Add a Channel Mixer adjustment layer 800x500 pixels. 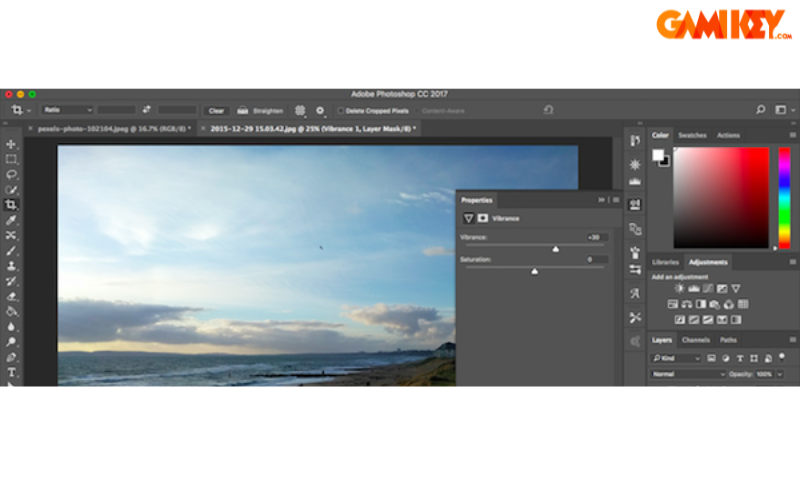point(729,305)
